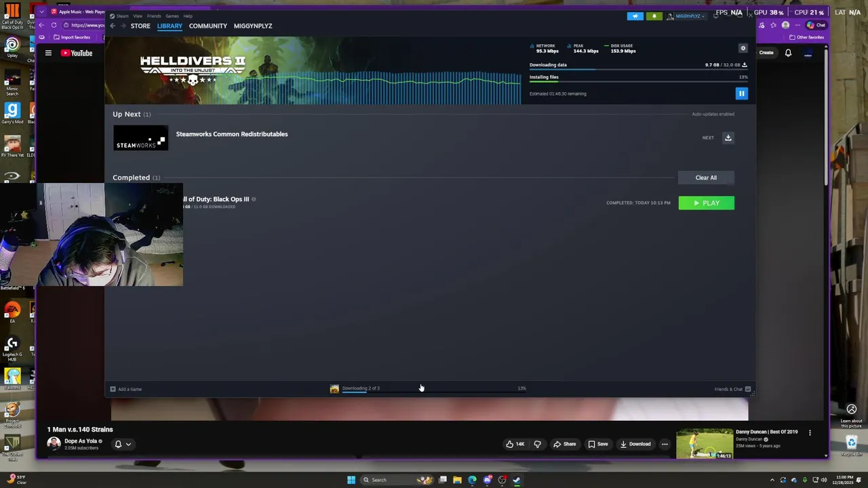This screenshot has width=868, height=488.
Task: Open options for Danny Duncan video
Action: click(x=810, y=432)
